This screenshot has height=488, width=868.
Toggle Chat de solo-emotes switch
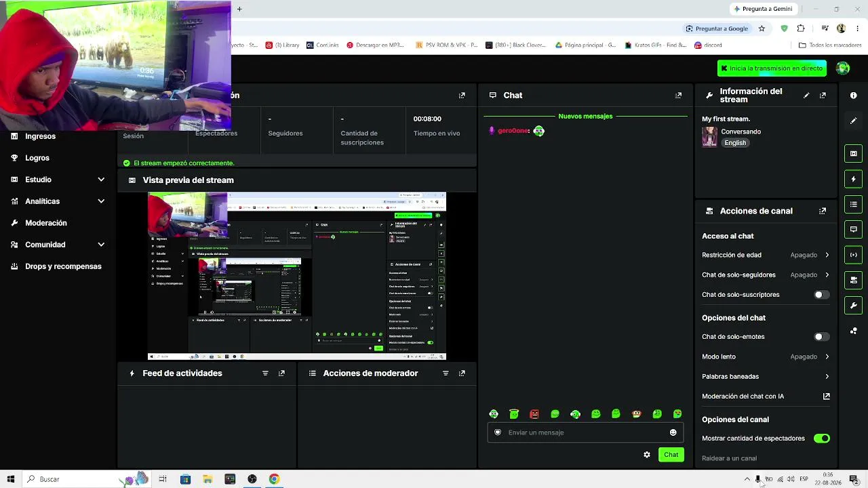821,337
